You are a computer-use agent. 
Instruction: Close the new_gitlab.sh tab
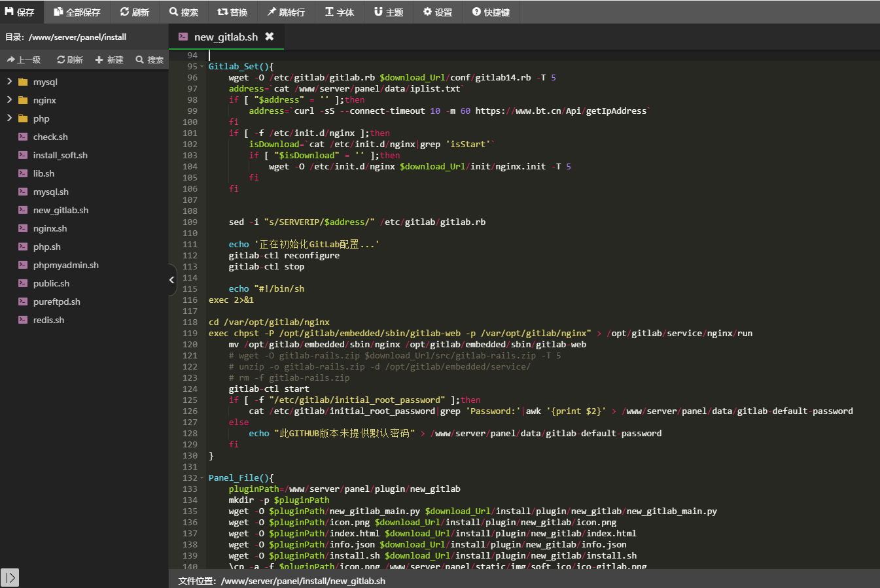click(x=270, y=37)
